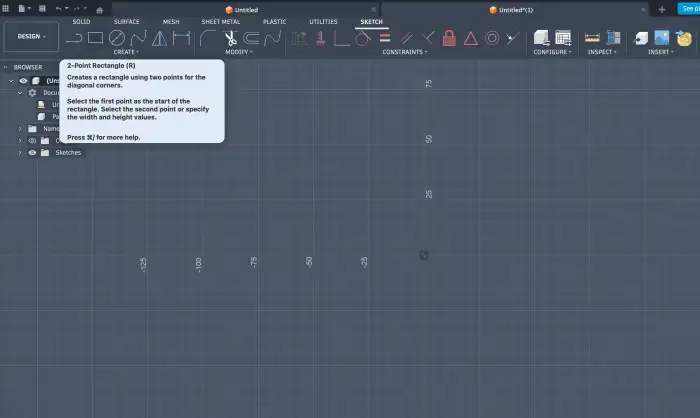700x418 pixels.
Task: Select the 2-Point Rectangle tool
Action: [95, 38]
